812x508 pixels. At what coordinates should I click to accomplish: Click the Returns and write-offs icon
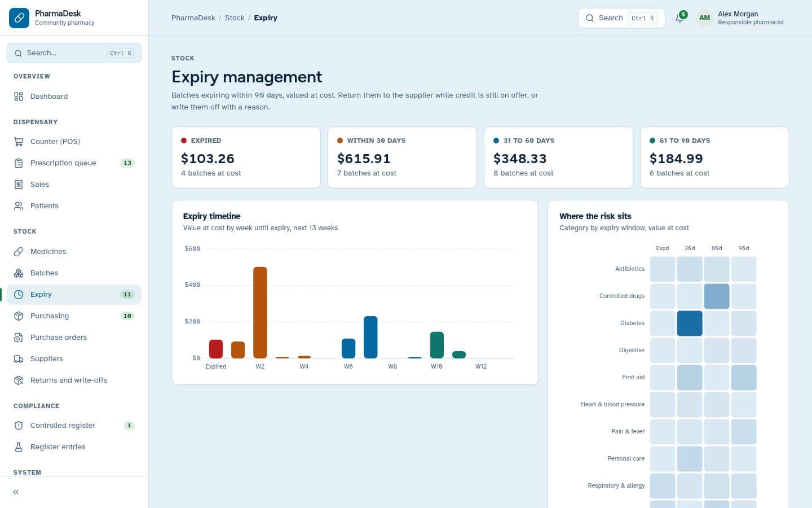click(19, 380)
